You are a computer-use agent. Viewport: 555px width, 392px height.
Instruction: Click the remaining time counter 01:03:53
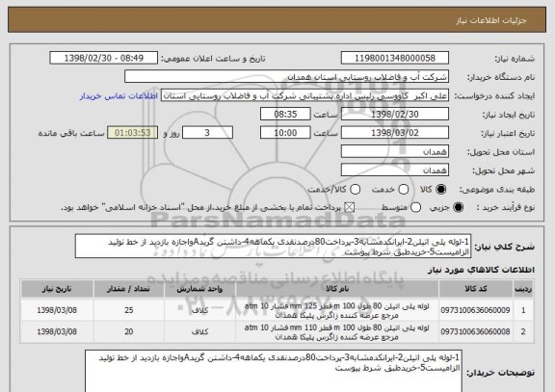pos(133,133)
